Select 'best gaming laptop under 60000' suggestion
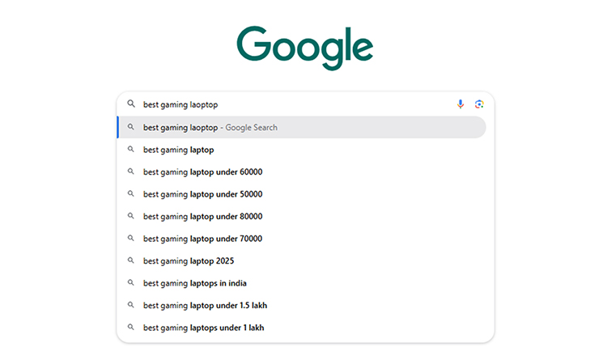 (x=202, y=171)
